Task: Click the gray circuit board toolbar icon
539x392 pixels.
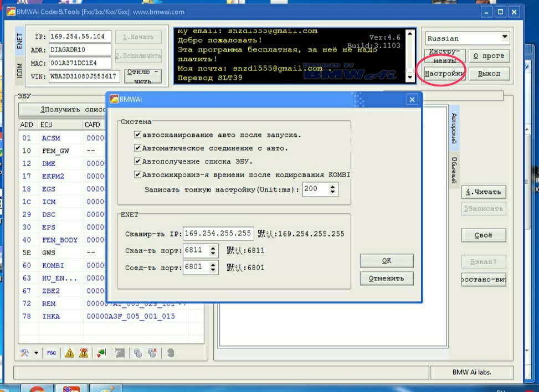Action: pos(120,353)
